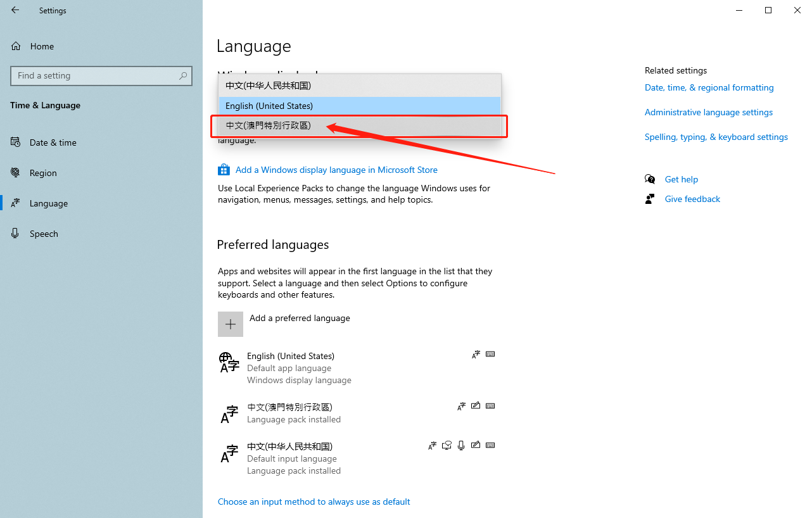
Task: Choose 中文(澳門特別行政區) in the display language dropdown
Action: pos(359,125)
